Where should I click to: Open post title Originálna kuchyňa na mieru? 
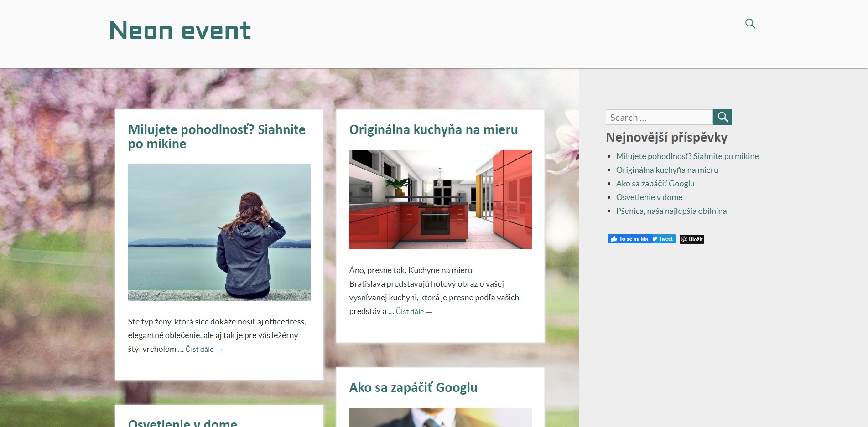pyautogui.click(x=433, y=129)
